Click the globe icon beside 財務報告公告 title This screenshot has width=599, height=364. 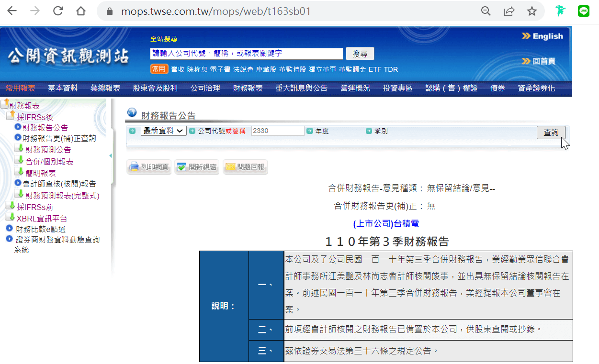click(132, 113)
